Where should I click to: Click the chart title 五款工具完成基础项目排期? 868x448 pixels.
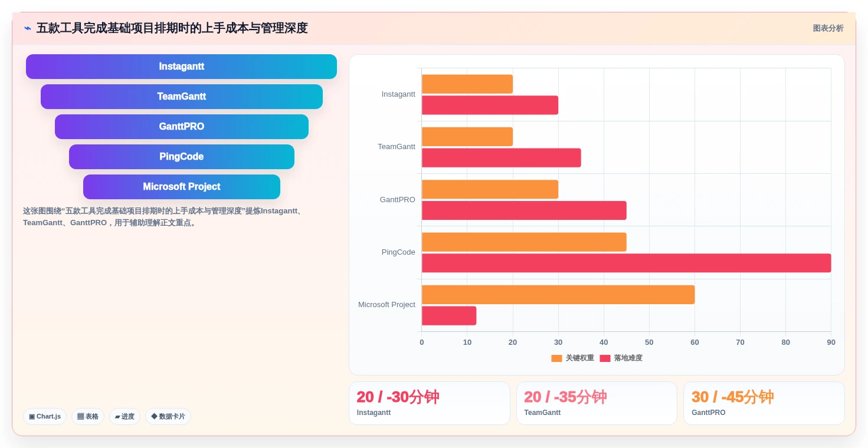click(x=172, y=28)
